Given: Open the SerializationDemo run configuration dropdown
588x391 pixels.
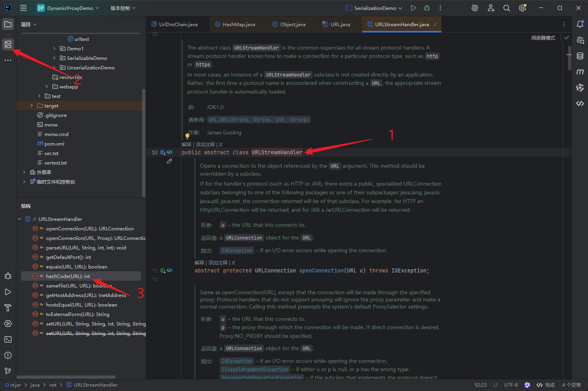Looking at the screenshot, I should point(374,8).
